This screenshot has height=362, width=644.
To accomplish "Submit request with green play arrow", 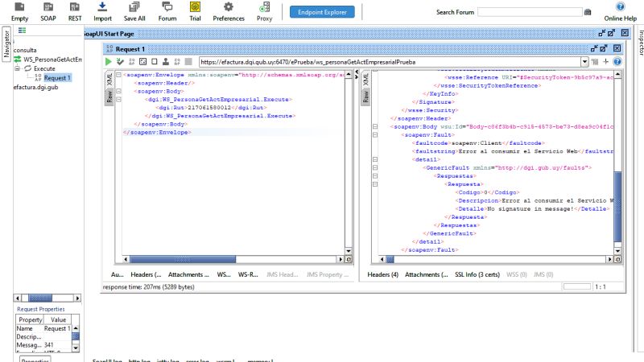I will point(109,62).
